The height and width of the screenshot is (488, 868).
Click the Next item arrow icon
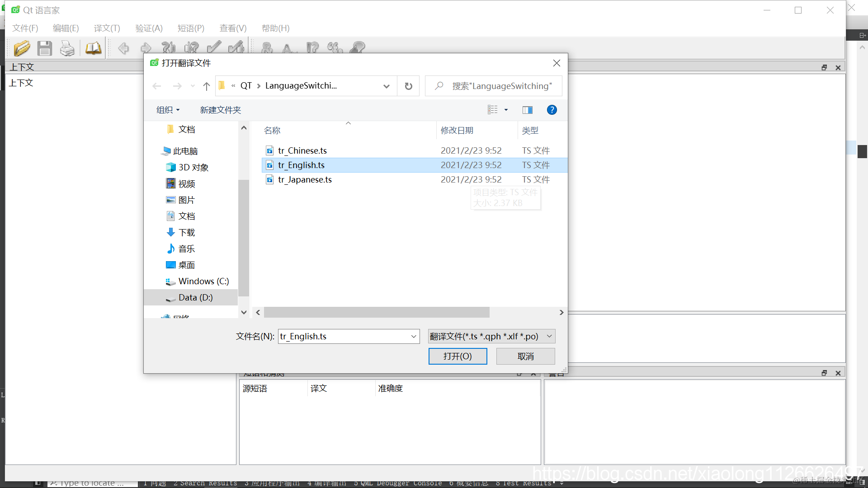tap(146, 48)
